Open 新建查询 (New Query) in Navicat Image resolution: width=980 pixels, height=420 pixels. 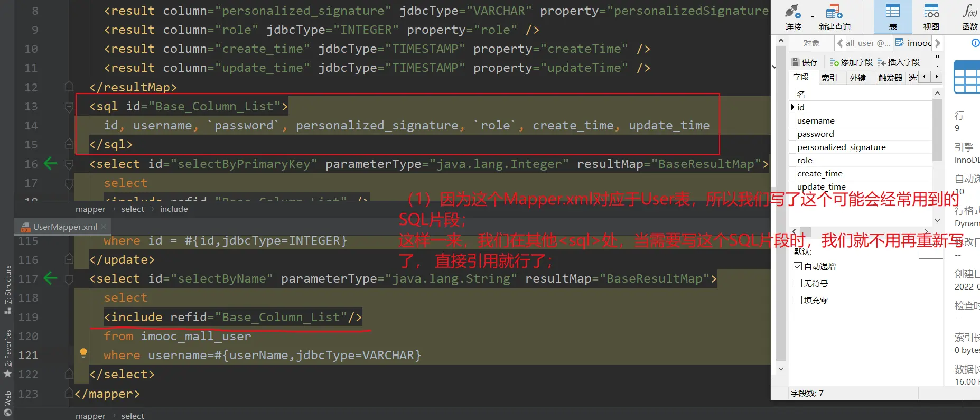[834, 16]
